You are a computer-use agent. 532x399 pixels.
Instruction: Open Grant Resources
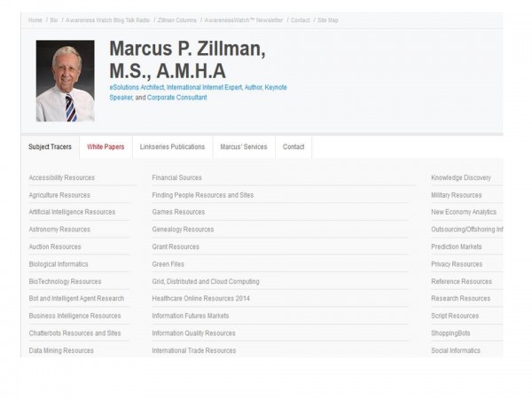click(176, 246)
